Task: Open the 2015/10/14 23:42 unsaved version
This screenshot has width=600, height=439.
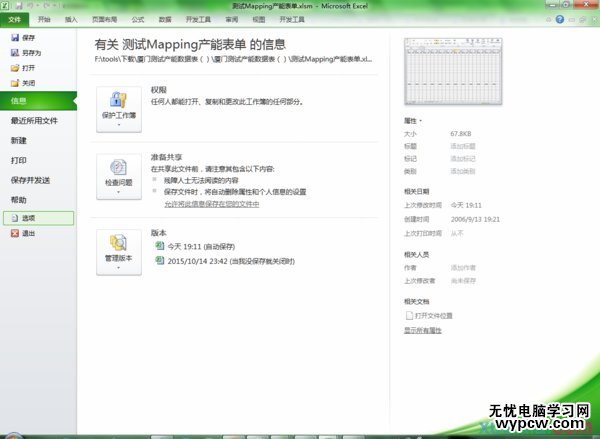Action: click(225, 261)
